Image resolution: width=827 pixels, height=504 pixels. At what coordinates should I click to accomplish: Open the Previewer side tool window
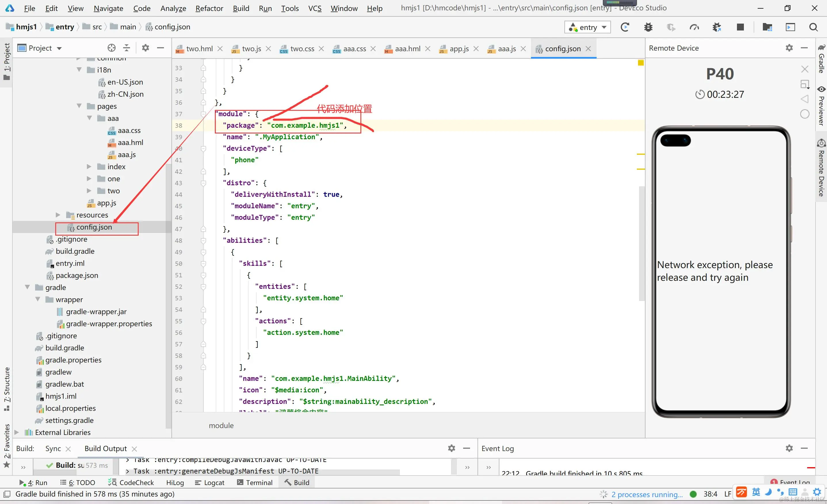tap(821, 107)
